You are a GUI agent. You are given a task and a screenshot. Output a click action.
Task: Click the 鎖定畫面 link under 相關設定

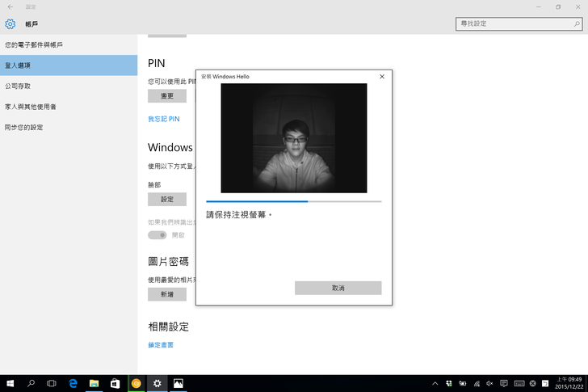coord(161,345)
